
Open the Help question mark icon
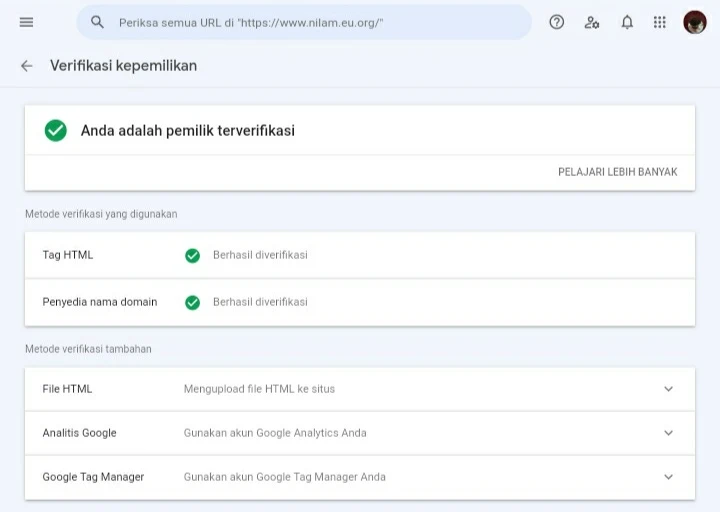pyautogui.click(x=557, y=22)
